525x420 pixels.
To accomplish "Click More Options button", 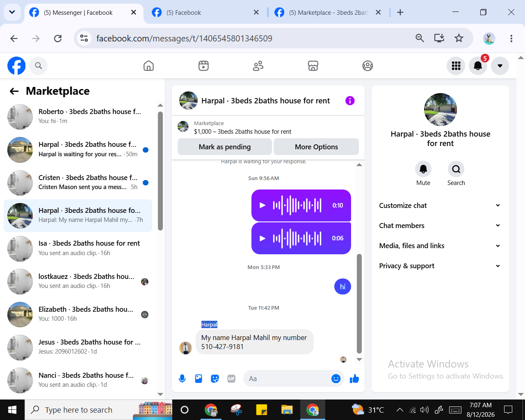I will (x=316, y=147).
